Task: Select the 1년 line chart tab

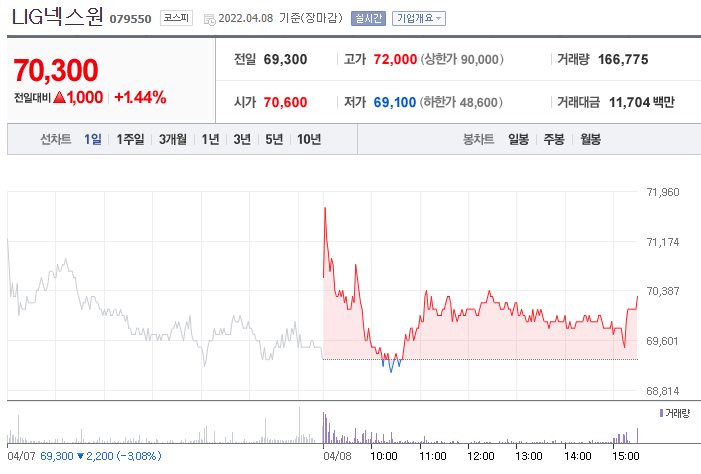Action: (x=210, y=139)
